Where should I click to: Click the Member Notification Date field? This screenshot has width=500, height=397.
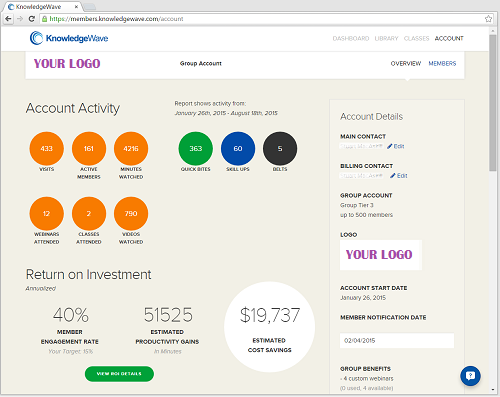[397, 341]
